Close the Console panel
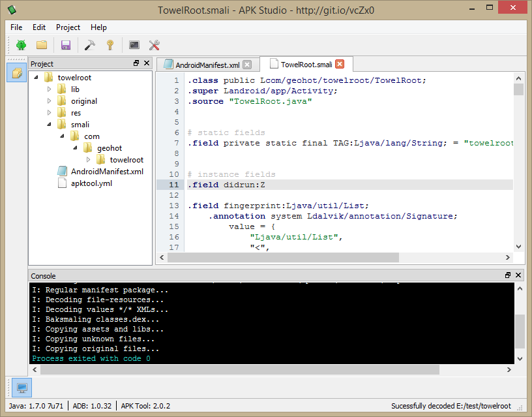This screenshot has height=417, width=532. point(518,275)
